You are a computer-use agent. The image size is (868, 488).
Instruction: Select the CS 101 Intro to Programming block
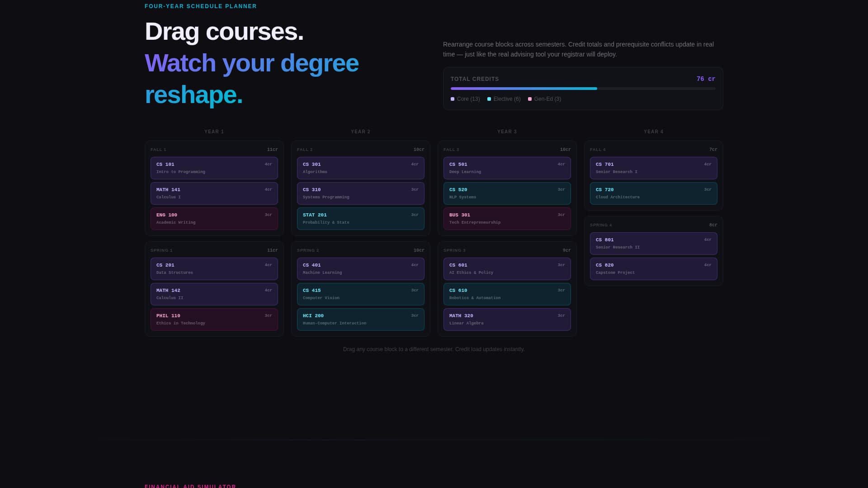click(214, 168)
